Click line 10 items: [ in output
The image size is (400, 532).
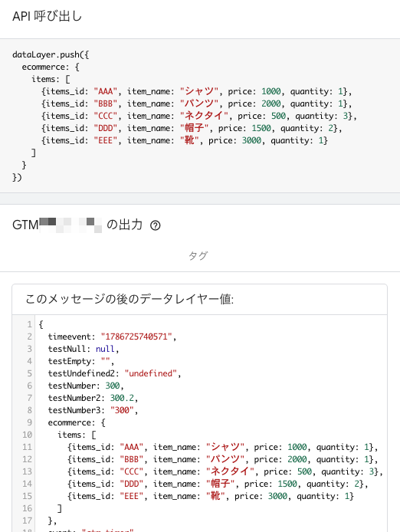point(77,435)
